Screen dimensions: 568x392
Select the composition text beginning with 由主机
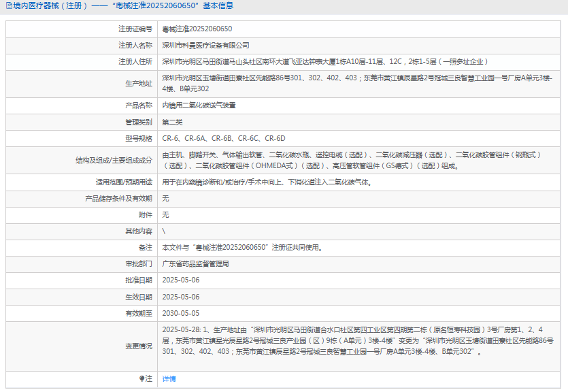tap(352, 160)
